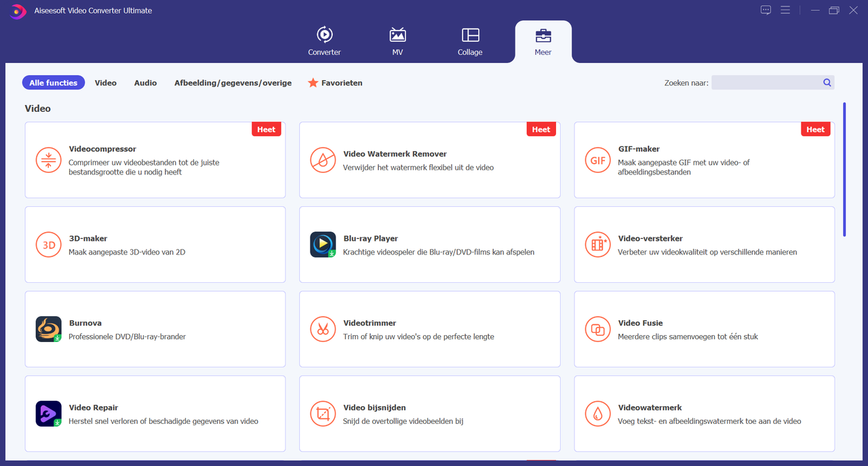
Task: Click the Favorieten star icon
Action: [313, 83]
